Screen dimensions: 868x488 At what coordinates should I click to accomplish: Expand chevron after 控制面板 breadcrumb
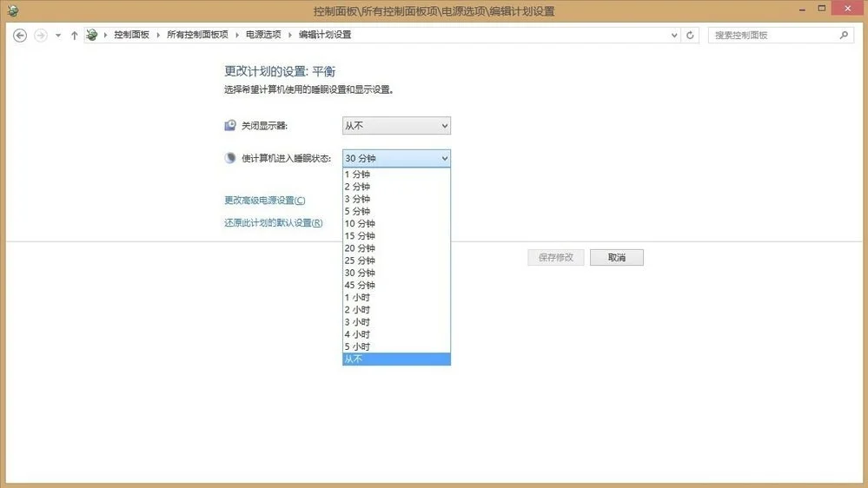coord(158,35)
